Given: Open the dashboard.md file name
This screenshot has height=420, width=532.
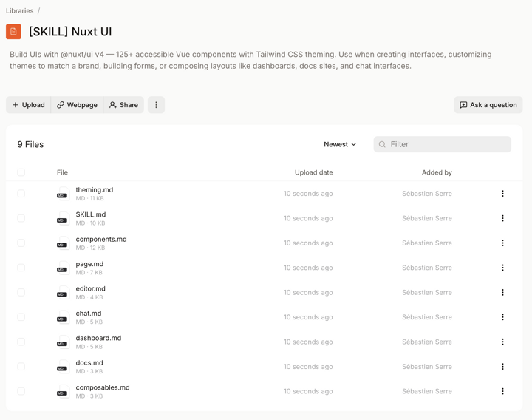Looking at the screenshot, I should pos(98,338).
